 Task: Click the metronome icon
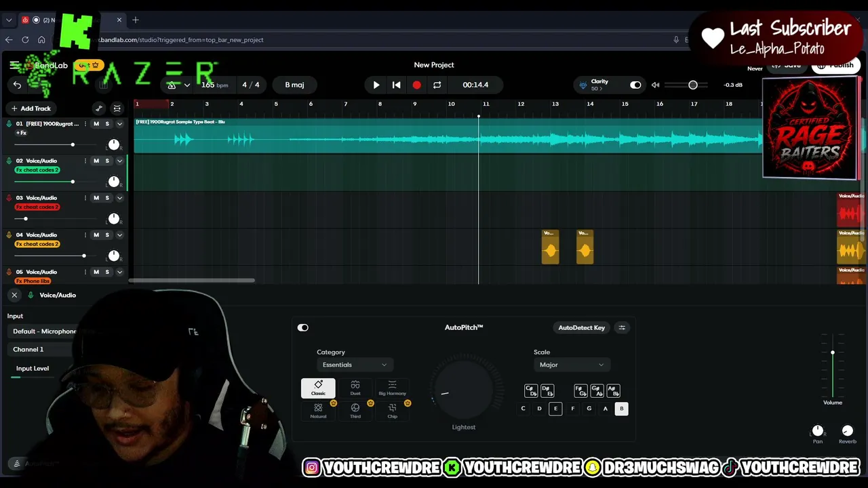pyautogui.click(x=172, y=85)
